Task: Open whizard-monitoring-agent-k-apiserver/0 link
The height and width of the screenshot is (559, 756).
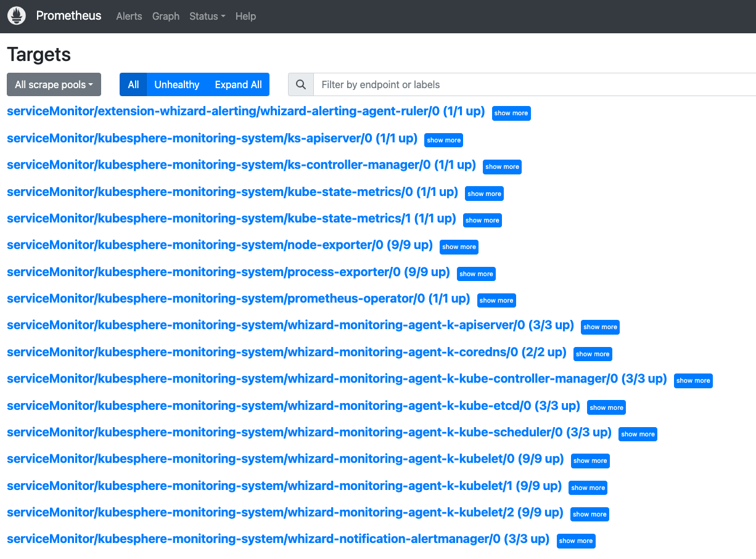Action: [290, 325]
